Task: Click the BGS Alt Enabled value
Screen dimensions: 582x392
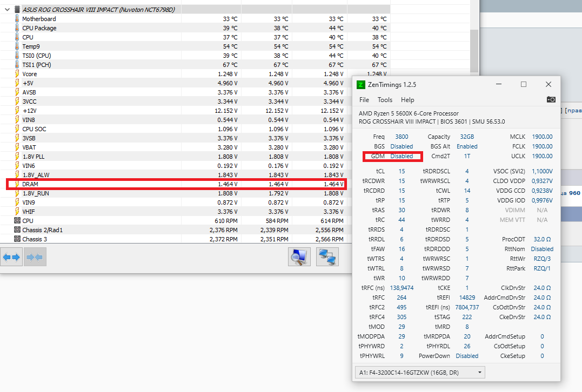Action: (467, 146)
